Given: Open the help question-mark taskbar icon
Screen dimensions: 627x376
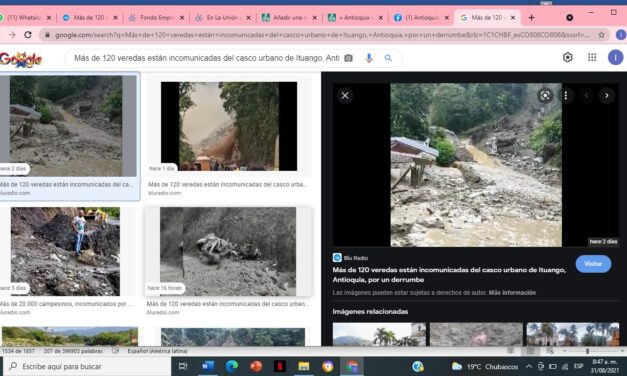Looking at the screenshot, I should pyautogui.click(x=418, y=366).
